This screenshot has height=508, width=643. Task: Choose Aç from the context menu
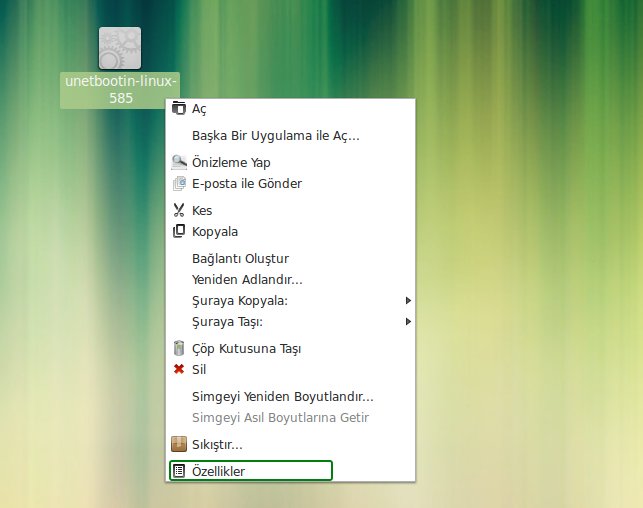click(x=290, y=109)
